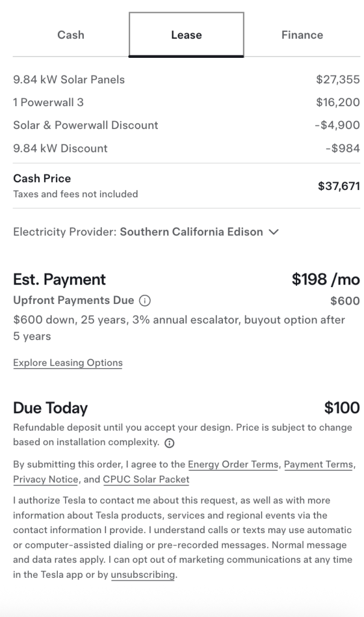This screenshot has width=364, height=617.
Task: Click Southern California Edison provider name
Action: (x=191, y=232)
